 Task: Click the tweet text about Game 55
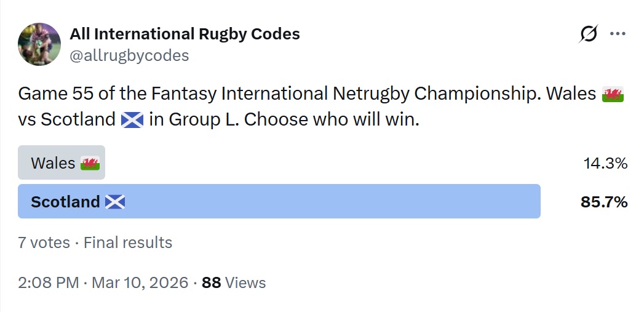pyautogui.click(x=321, y=107)
